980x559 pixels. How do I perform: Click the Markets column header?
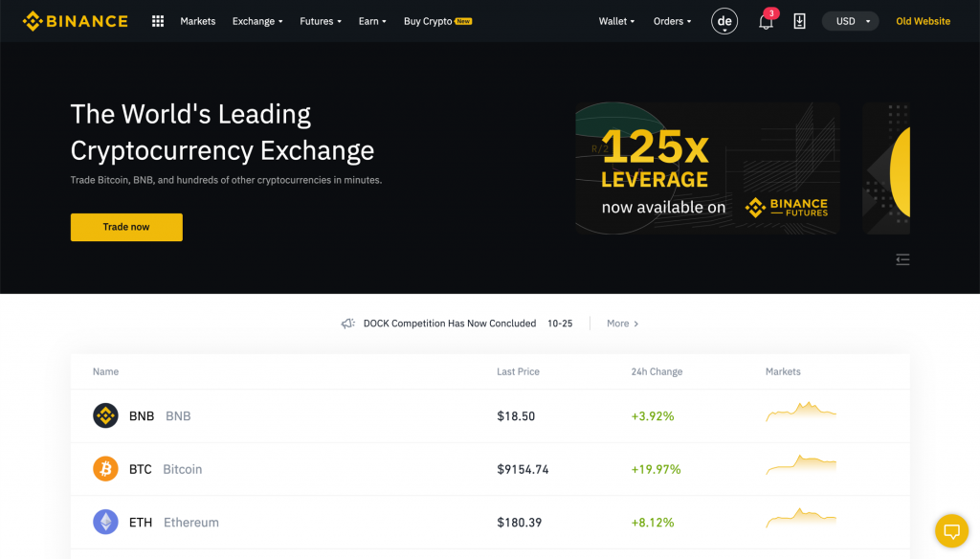point(783,371)
